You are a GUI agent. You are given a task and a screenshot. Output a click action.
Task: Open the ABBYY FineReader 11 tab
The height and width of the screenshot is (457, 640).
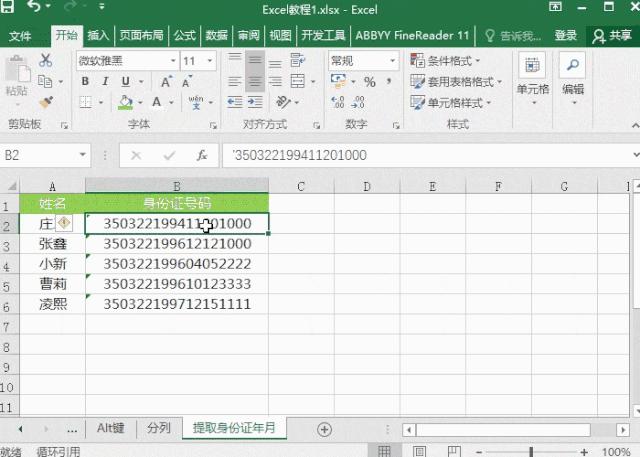[x=412, y=35]
